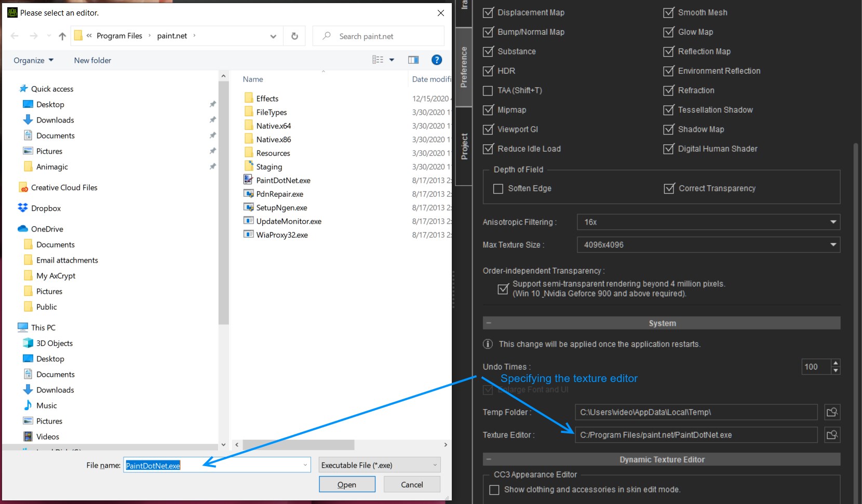Open Anisotropic Filtering dropdown

coord(708,222)
